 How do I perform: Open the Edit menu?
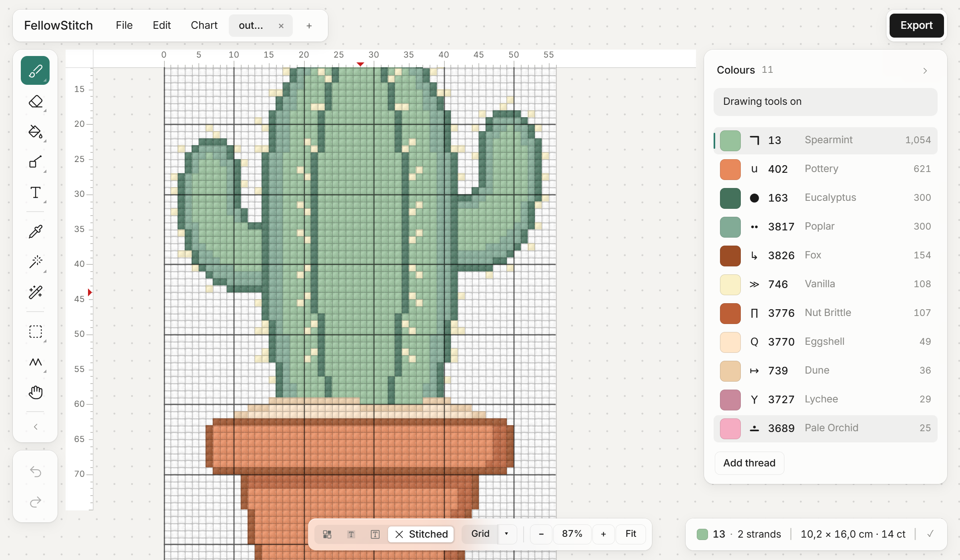point(162,26)
